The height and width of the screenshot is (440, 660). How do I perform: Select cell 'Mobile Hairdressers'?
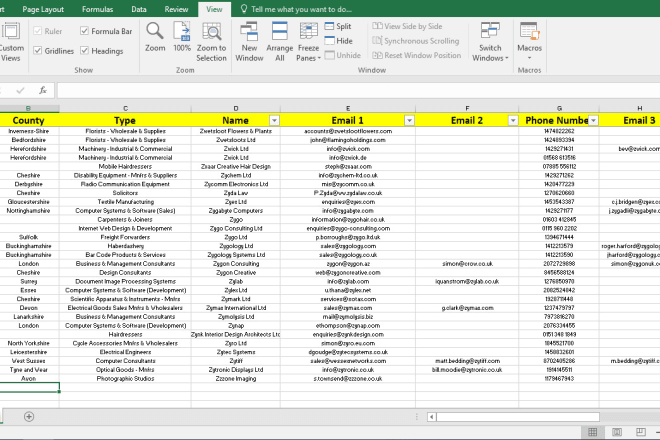coord(125,167)
